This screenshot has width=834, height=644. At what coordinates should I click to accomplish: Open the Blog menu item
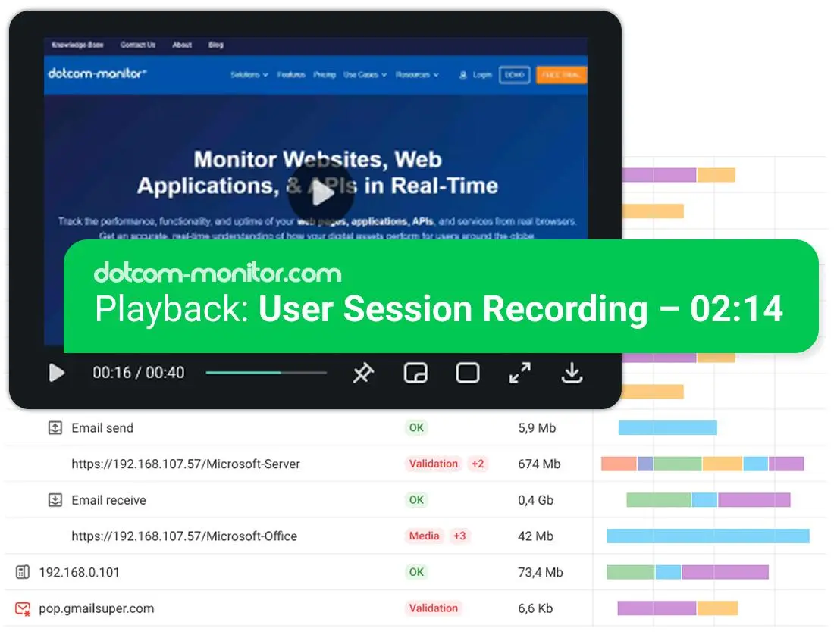click(x=216, y=45)
